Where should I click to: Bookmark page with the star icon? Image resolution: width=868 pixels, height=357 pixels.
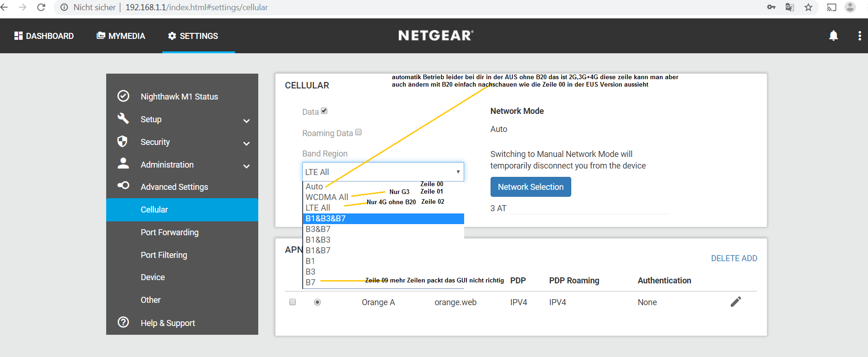(808, 7)
